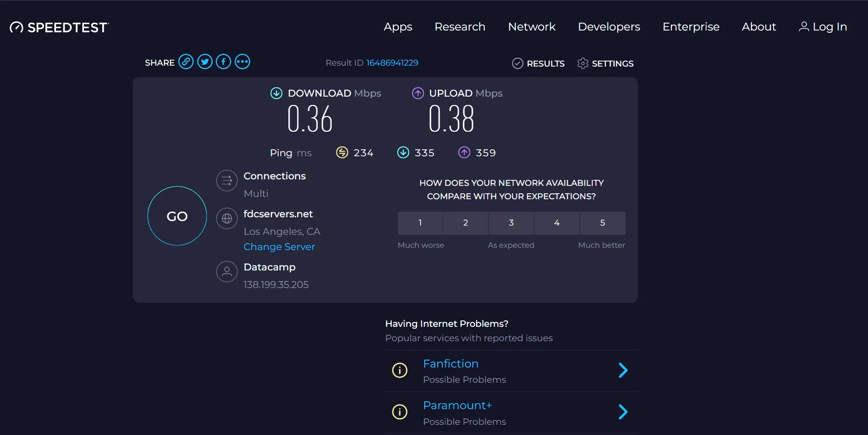Open Result ID 16486941229 link
The width and height of the screenshot is (868, 435).
click(x=392, y=62)
